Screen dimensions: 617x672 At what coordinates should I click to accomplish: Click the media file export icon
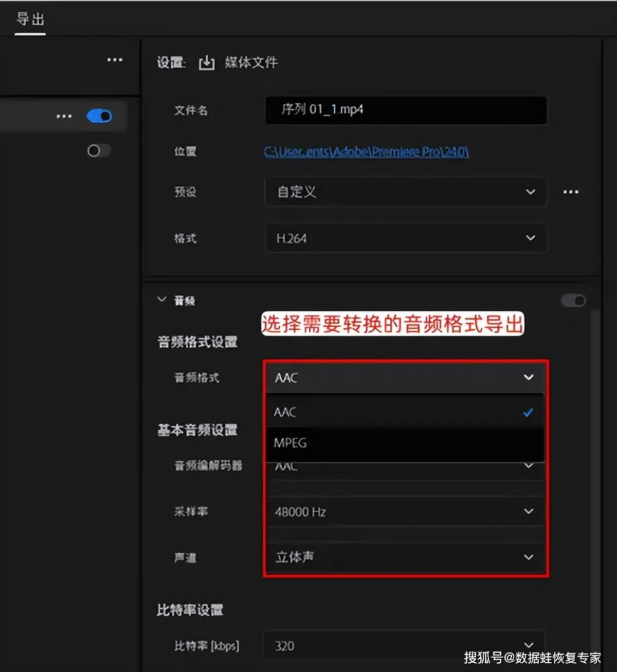click(x=207, y=63)
